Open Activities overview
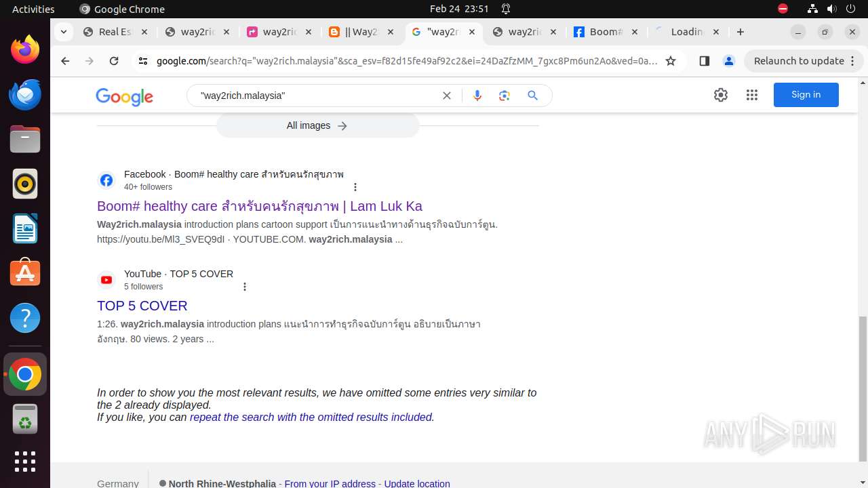This screenshot has width=868, height=488. tap(33, 9)
